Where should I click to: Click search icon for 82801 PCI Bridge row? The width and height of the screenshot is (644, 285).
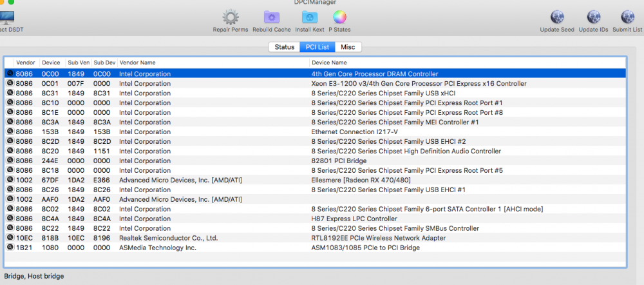click(x=10, y=161)
